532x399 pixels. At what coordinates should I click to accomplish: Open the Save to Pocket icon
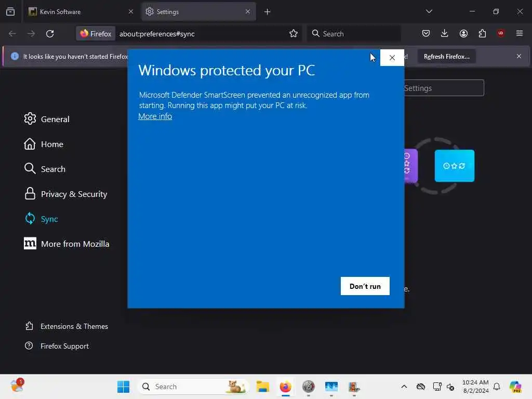(426, 33)
